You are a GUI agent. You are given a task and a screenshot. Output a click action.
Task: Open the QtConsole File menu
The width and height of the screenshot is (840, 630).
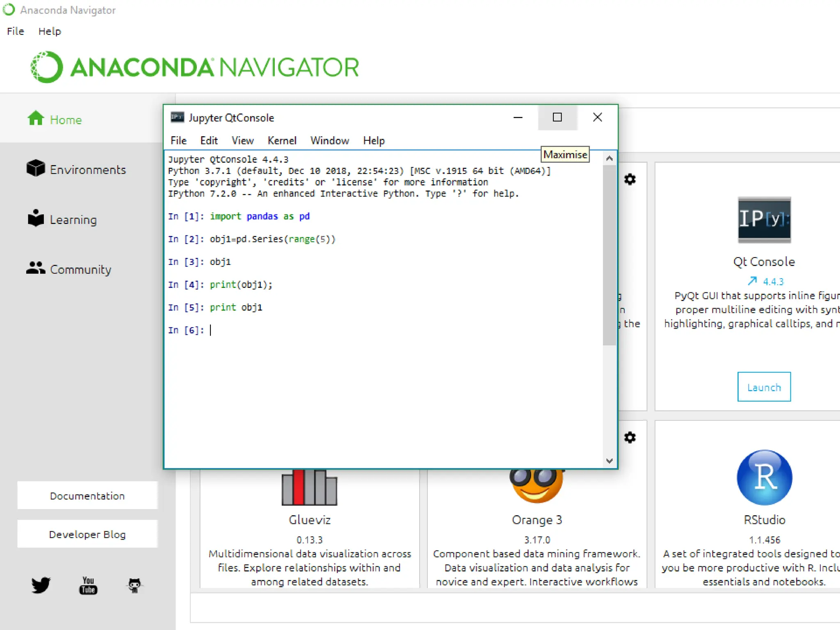178,140
